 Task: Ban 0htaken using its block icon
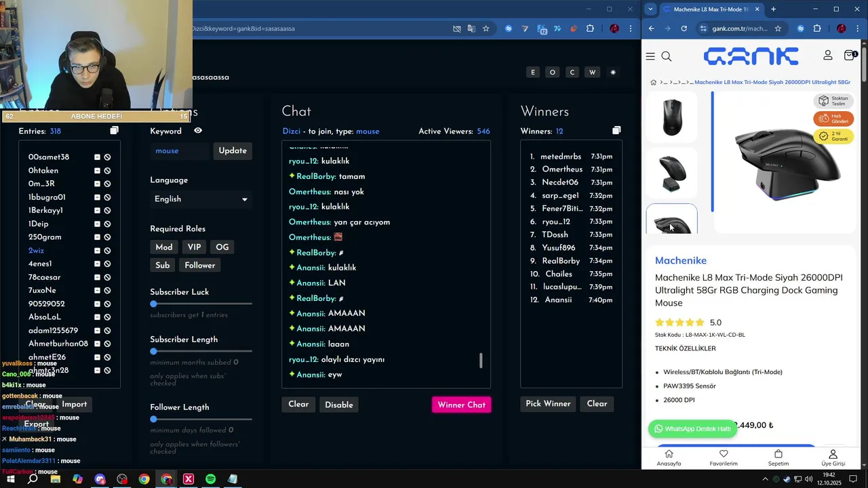coord(107,171)
